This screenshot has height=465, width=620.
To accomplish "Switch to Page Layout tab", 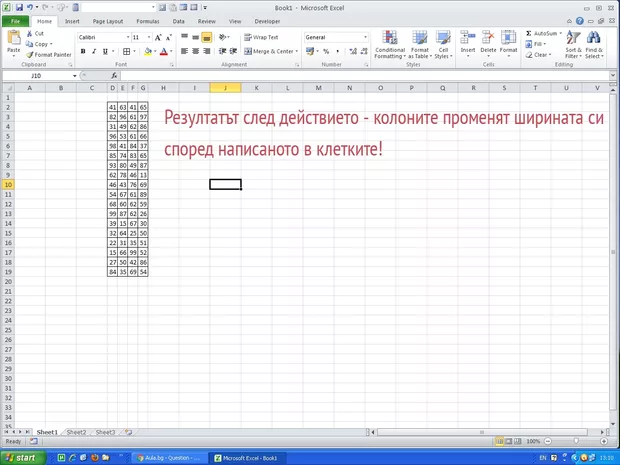I will pos(108,21).
